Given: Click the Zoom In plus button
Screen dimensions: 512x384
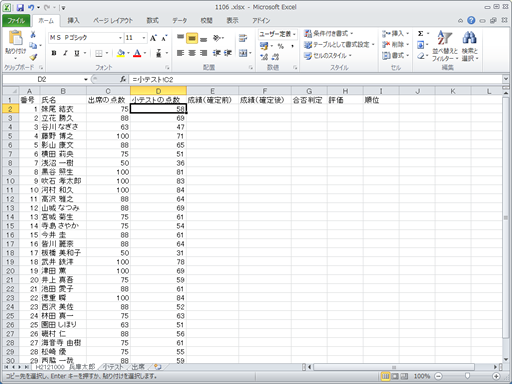Looking at the screenshot, I should tap(496, 376).
